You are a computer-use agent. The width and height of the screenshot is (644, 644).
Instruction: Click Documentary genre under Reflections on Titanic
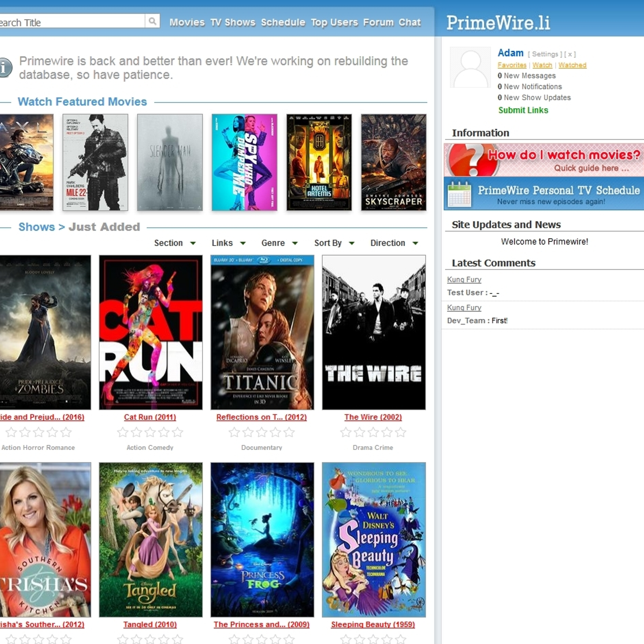(262, 448)
